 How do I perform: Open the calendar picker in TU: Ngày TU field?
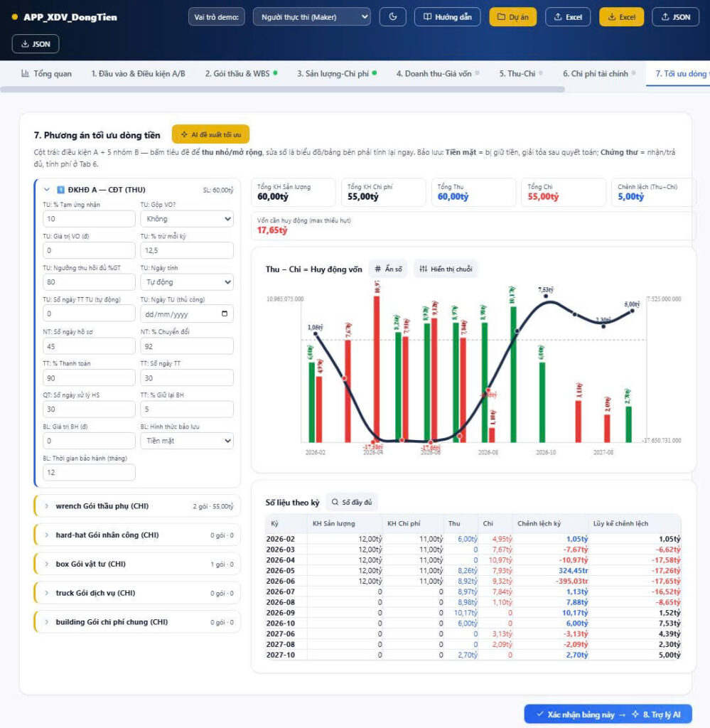[x=225, y=314]
